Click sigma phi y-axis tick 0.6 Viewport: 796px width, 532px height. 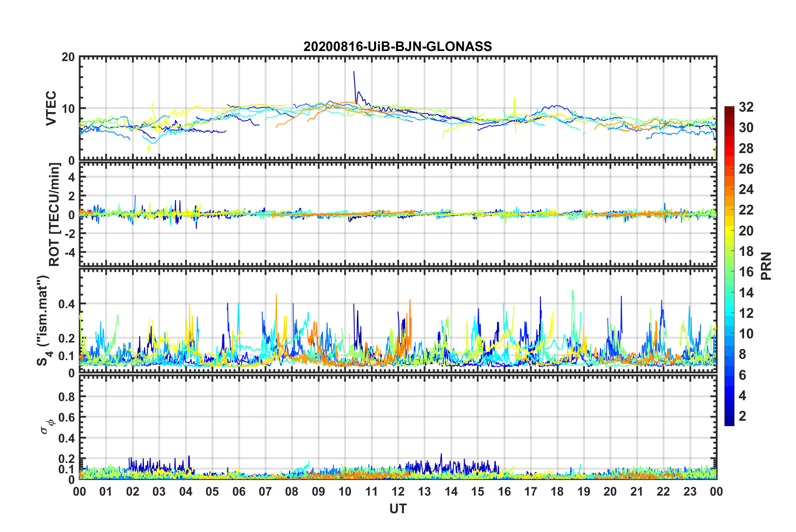pos(67,417)
